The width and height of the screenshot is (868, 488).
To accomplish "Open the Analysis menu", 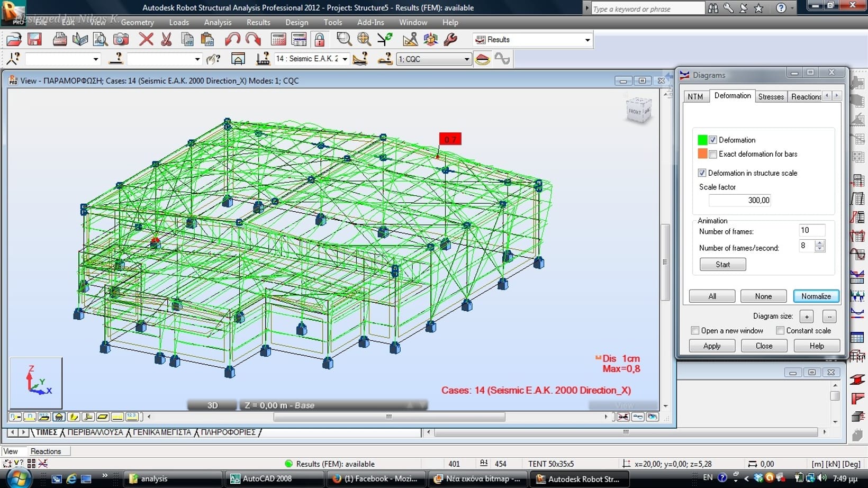I will tap(218, 22).
